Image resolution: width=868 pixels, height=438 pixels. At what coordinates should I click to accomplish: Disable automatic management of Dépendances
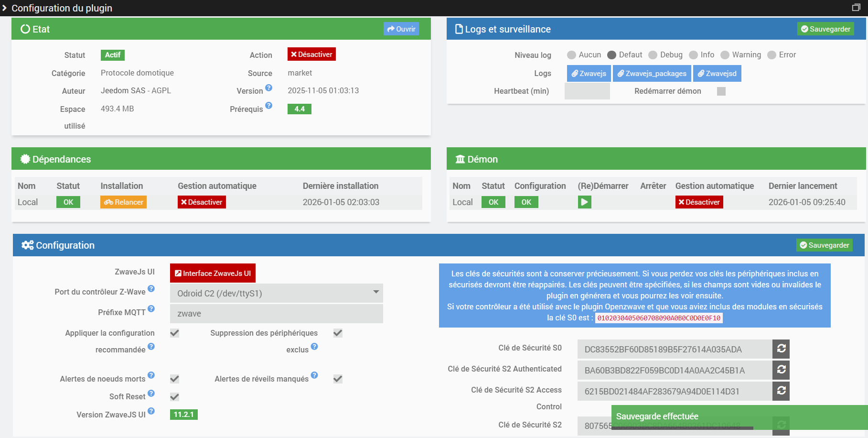pyautogui.click(x=202, y=202)
